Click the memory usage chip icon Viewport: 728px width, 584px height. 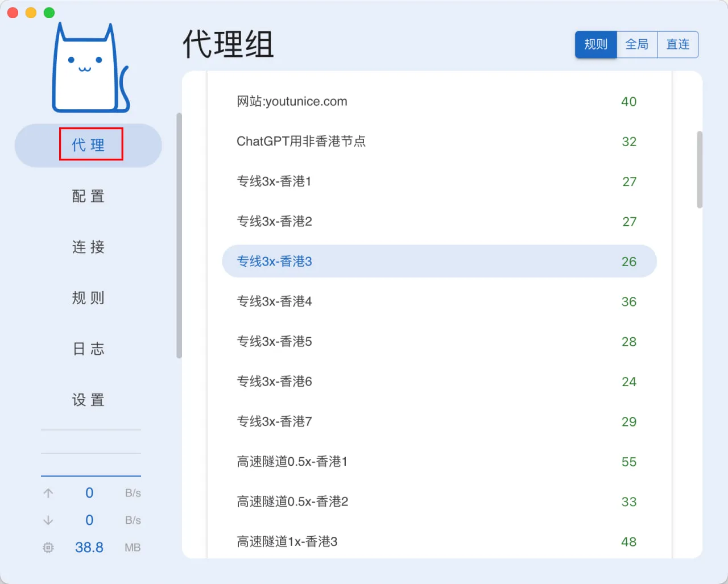pyautogui.click(x=48, y=547)
